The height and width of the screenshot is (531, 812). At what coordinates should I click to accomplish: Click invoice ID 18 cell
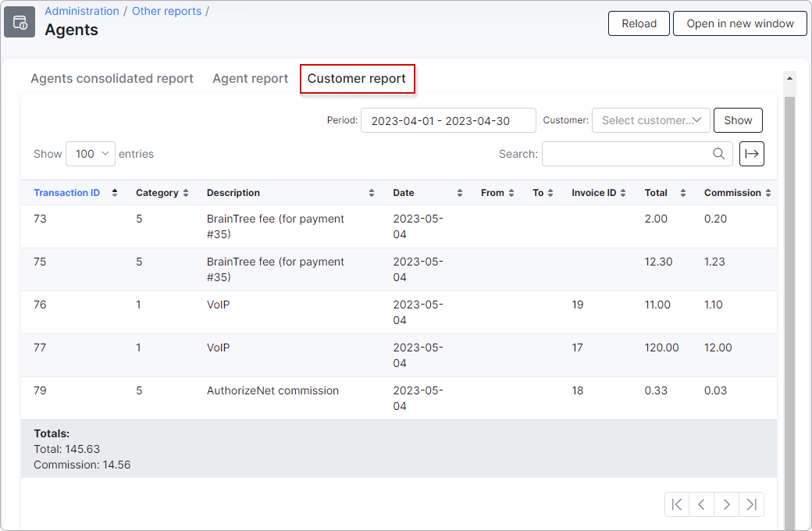[x=578, y=390]
